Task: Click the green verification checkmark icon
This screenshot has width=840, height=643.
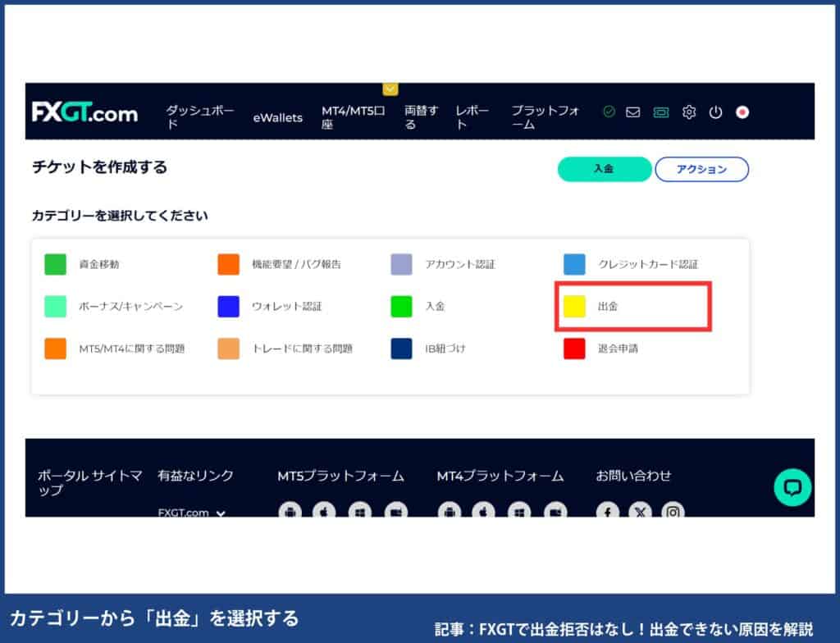Action: [609, 112]
